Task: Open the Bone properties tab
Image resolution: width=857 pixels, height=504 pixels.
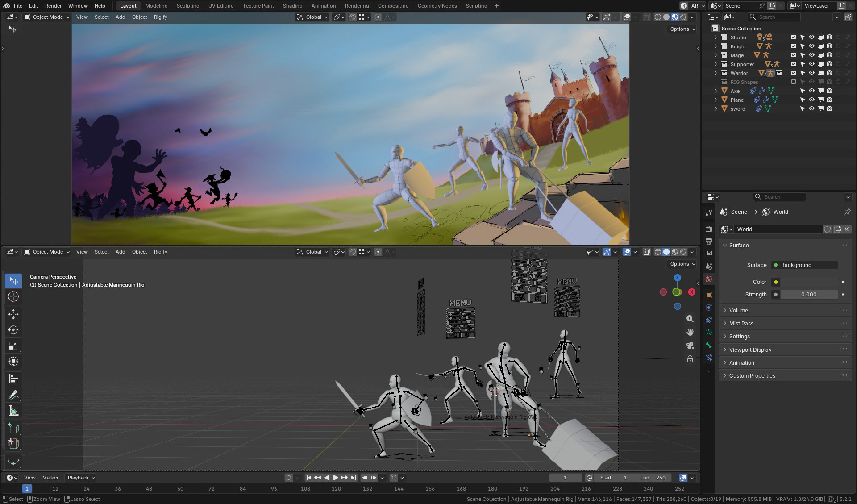Action: pyautogui.click(x=708, y=345)
